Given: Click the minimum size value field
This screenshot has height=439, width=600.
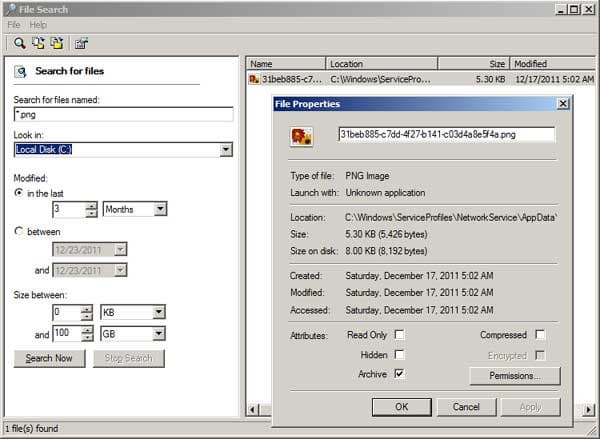Looking at the screenshot, I should tap(67, 312).
